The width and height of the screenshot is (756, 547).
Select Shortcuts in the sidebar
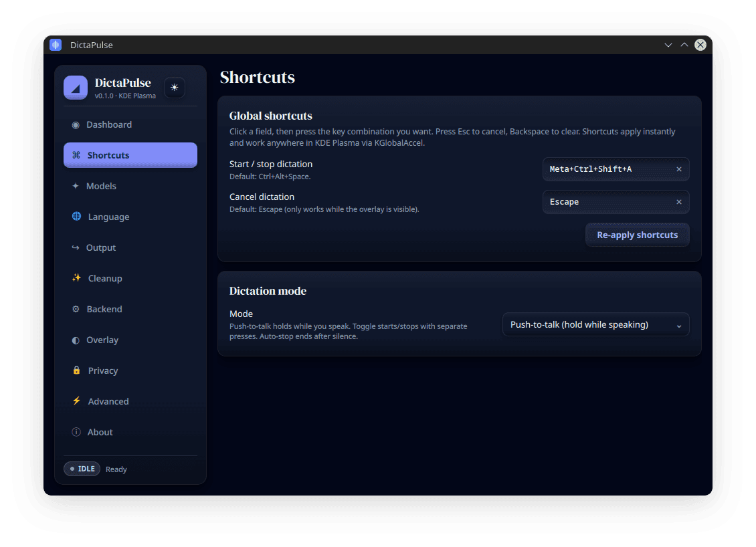pyautogui.click(x=130, y=155)
